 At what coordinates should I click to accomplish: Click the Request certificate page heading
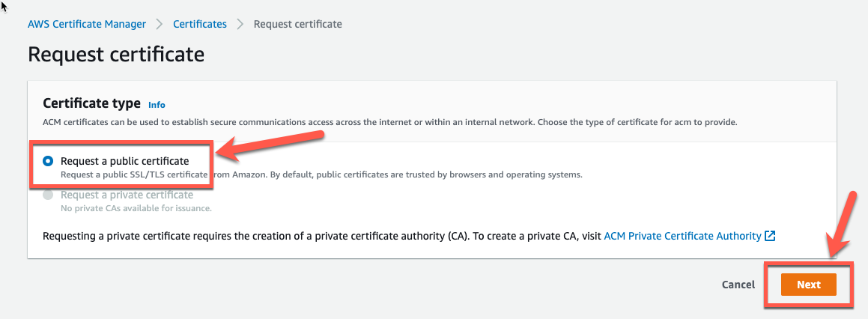116,55
